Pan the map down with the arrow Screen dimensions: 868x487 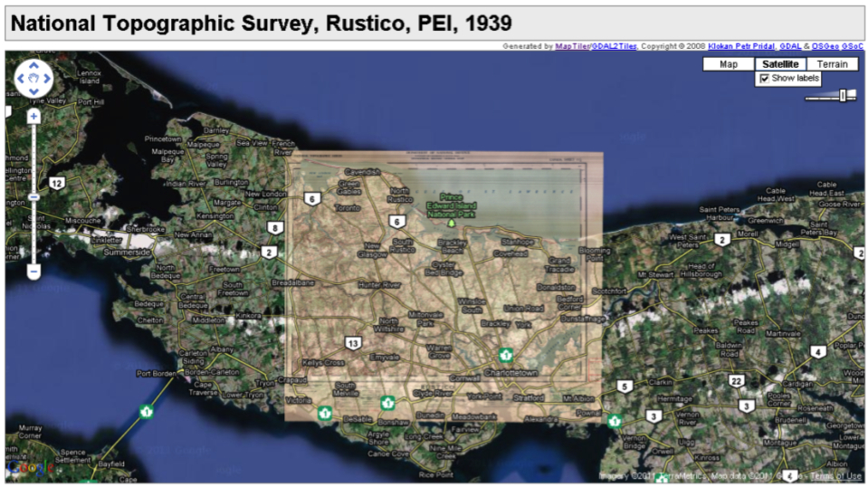coord(33,92)
